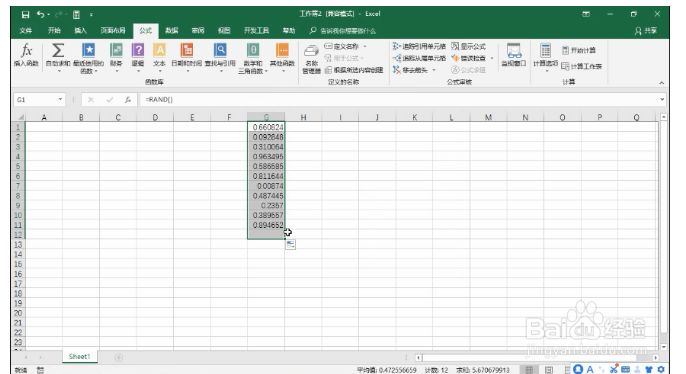Open the 查找与引用 lookup functions library
Image resolution: width=686 pixels, height=374 pixels.
click(220, 57)
